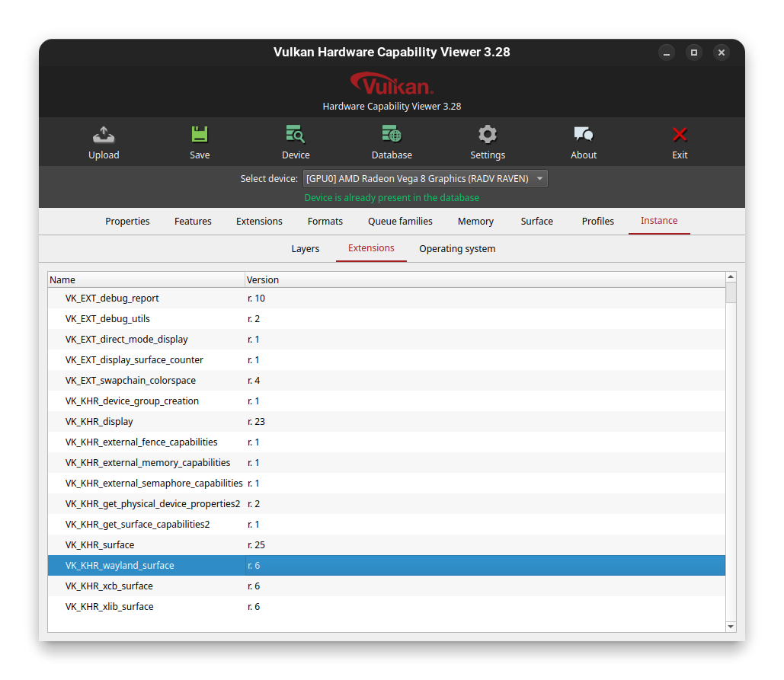Open the Queue families tab
Screen dimensions: 784x680
(400, 221)
